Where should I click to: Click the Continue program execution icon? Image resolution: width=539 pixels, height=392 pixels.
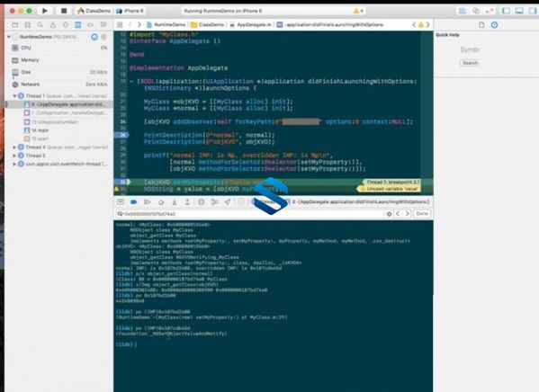coord(148,202)
